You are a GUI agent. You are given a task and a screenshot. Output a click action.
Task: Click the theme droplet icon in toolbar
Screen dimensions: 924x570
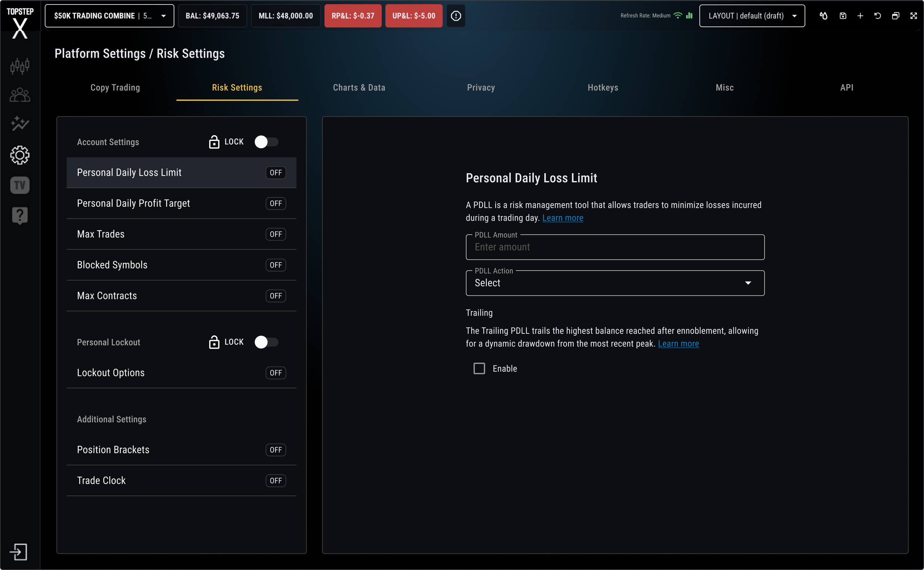click(823, 16)
